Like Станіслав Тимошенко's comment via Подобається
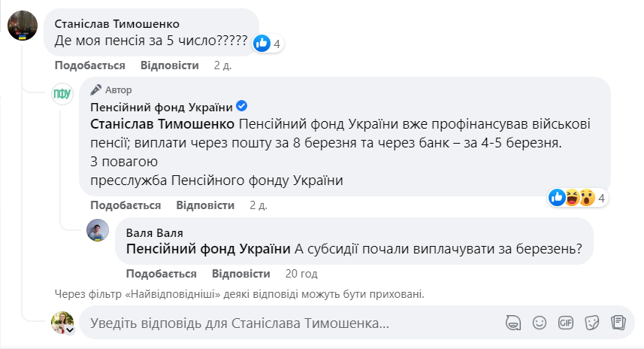 [x=84, y=65]
